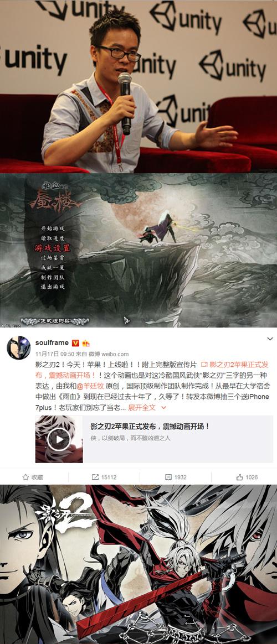Select 读取进度 in game menu

[x=53, y=238]
